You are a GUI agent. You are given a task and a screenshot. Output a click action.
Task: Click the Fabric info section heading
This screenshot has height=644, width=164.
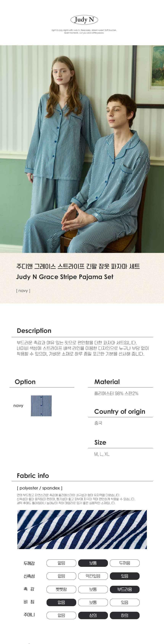(33, 476)
